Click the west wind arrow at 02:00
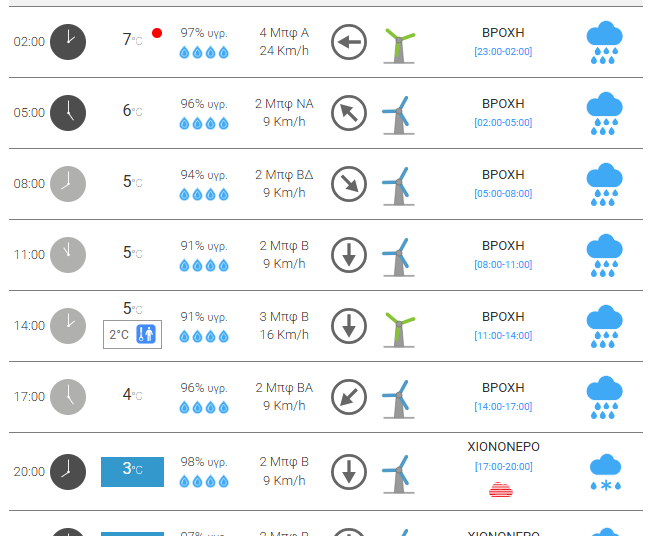 (349, 43)
